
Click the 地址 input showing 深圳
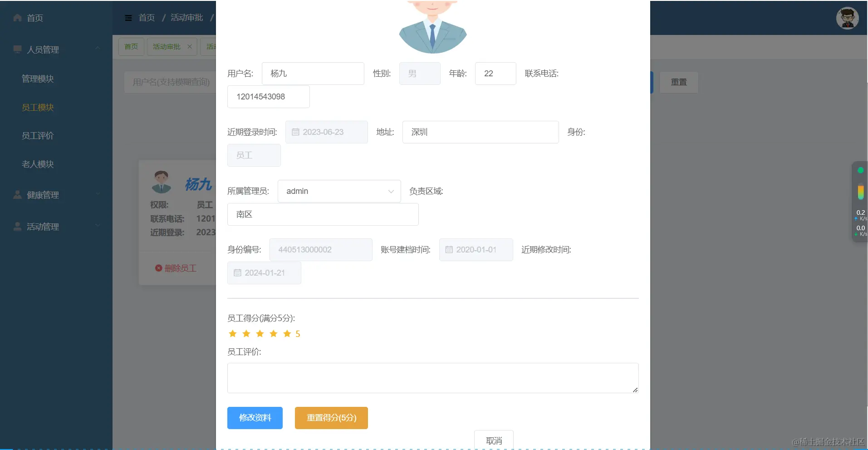pyautogui.click(x=481, y=132)
